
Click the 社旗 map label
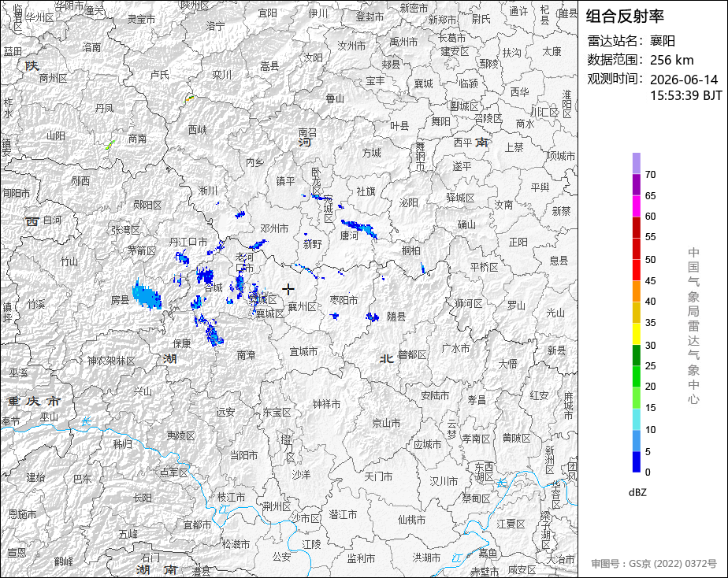click(366, 191)
